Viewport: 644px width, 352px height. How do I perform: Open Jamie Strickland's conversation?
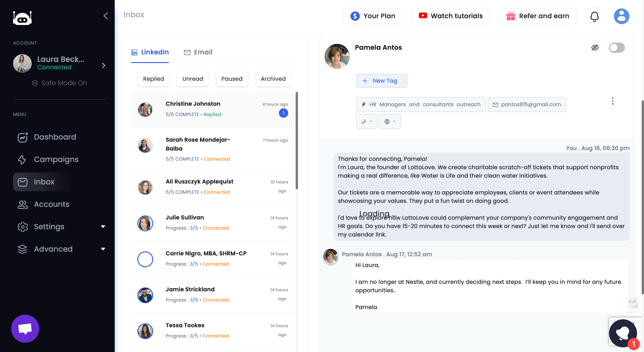(213, 295)
